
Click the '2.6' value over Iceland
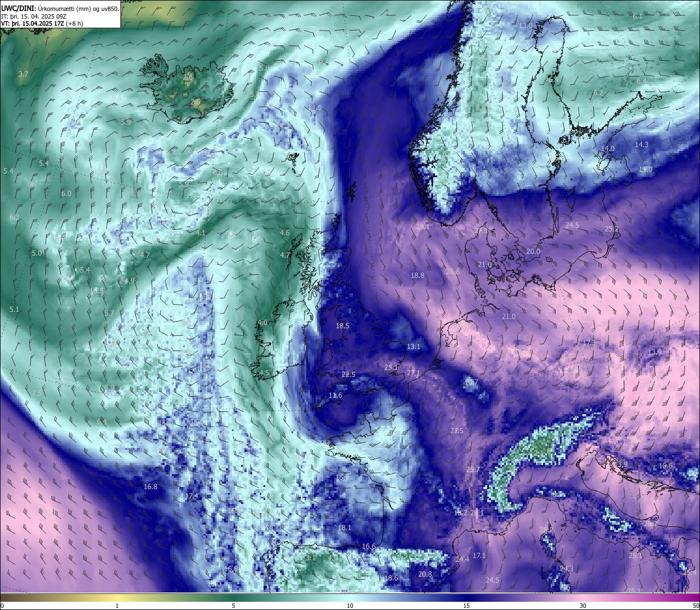pos(188,78)
